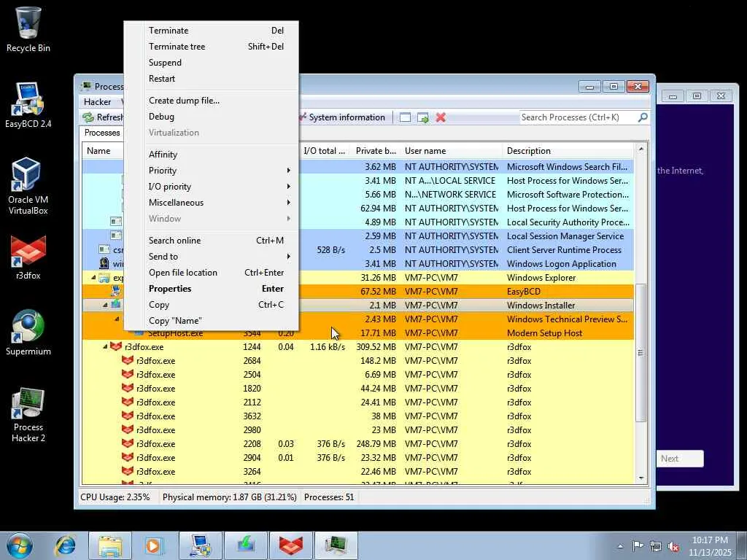Image resolution: width=747 pixels, height=560 pixels.
Task: Show hidden tray icons arrow
Action: pos(620,546)
